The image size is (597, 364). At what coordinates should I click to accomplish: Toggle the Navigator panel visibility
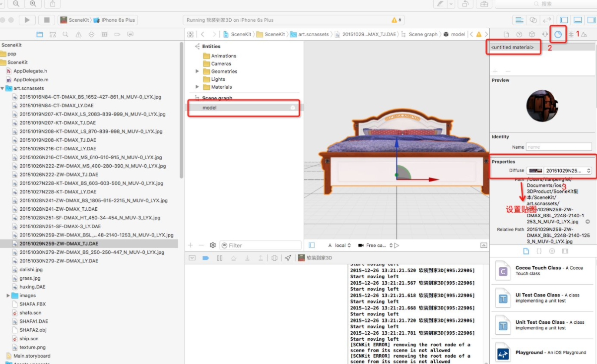[x=564, y=20]
